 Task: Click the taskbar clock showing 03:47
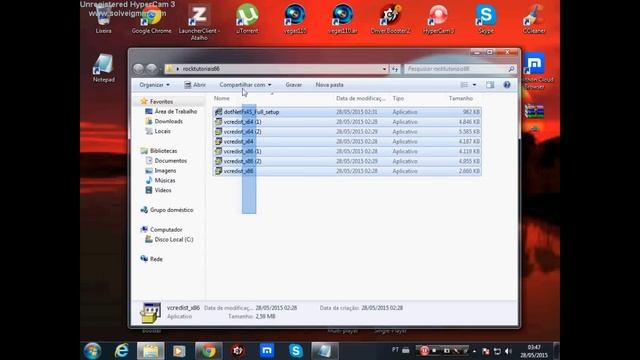(534, 351)
